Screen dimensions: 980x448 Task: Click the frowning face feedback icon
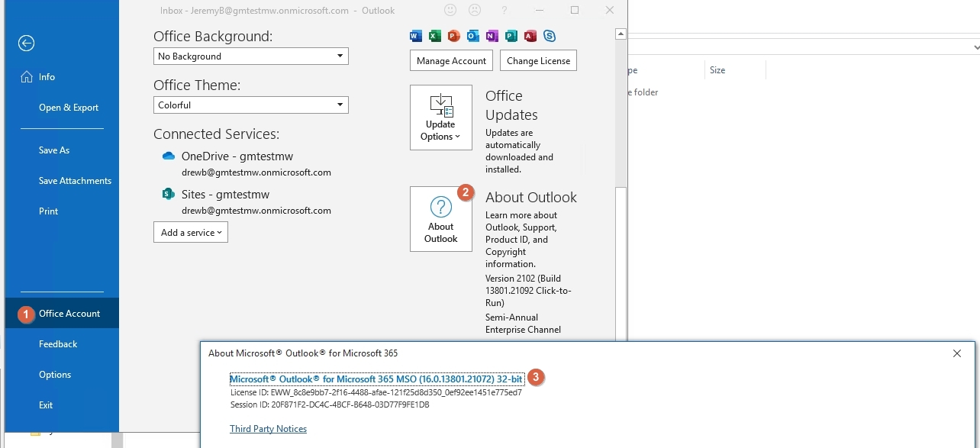[474, 11]
